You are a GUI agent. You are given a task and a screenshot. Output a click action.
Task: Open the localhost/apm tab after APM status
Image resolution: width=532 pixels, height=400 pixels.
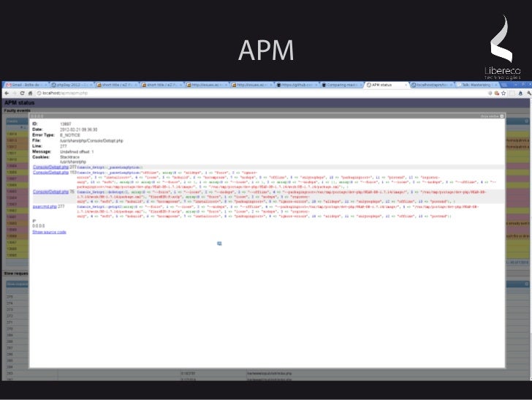(x=432, y=85)
